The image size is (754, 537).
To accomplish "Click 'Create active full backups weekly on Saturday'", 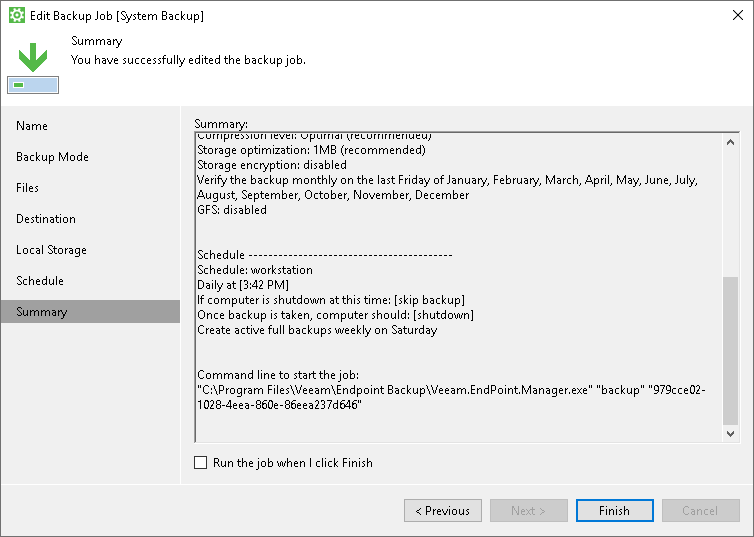I will pyautogui.click(x=317, y=330).
